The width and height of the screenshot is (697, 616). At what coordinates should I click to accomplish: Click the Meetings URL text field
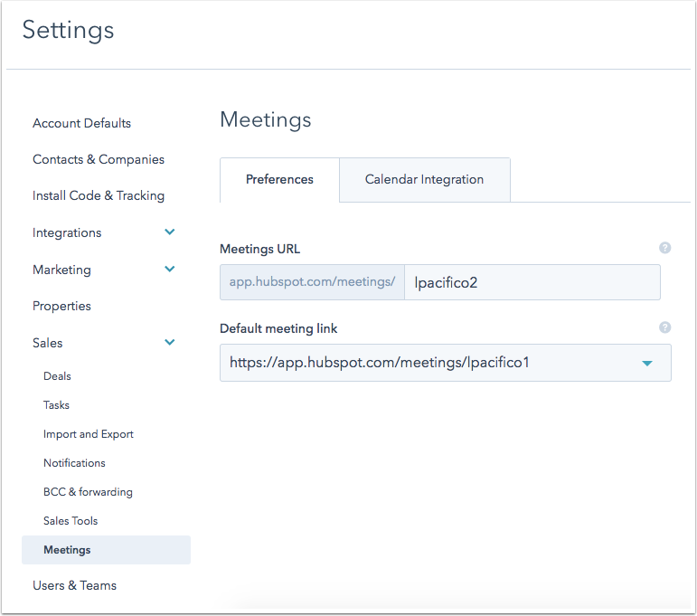click(532, 282)
